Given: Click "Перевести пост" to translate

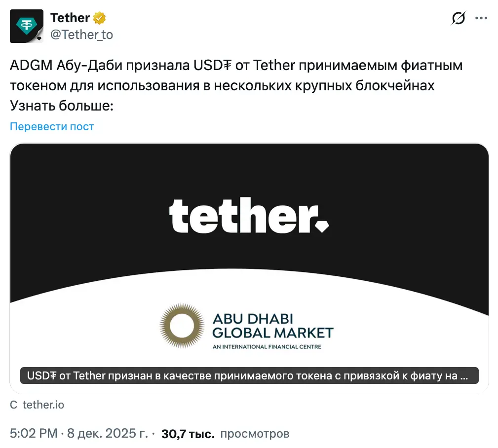Looking at the screenshot, I should point(52,126).
